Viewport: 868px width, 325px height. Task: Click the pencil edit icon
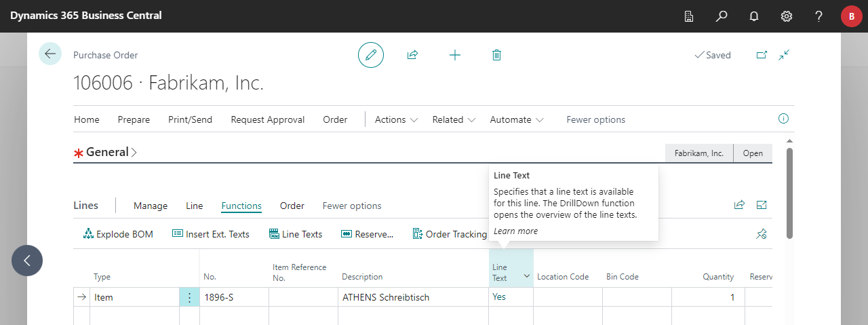point(371,55)
